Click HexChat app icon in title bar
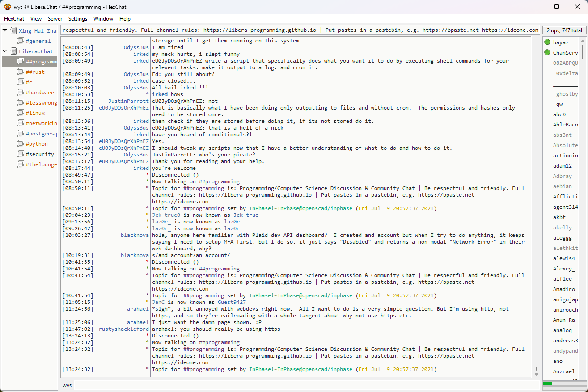This screenshot has height=392, width=588. (7, 7)
